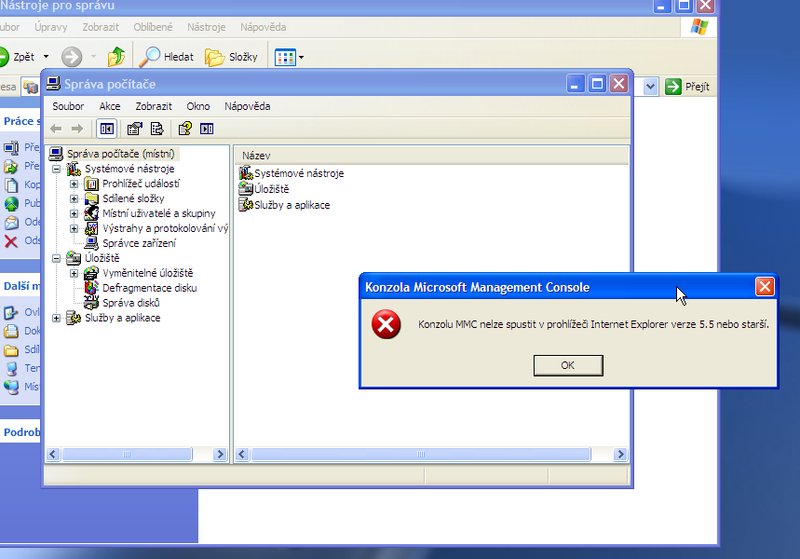Open Nástroje menu in Nástroje pro správu
Screen dimensions: 800x559
(x=206, y=27)
